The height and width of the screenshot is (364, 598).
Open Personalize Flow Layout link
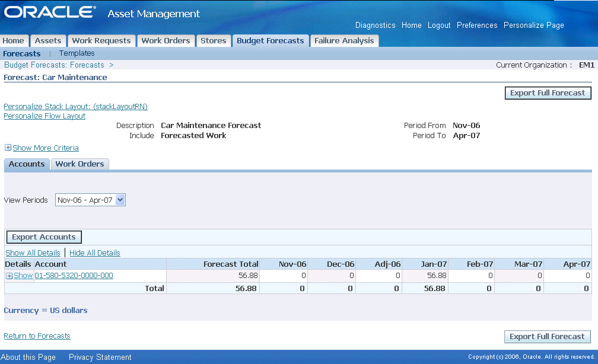point(44,116)
